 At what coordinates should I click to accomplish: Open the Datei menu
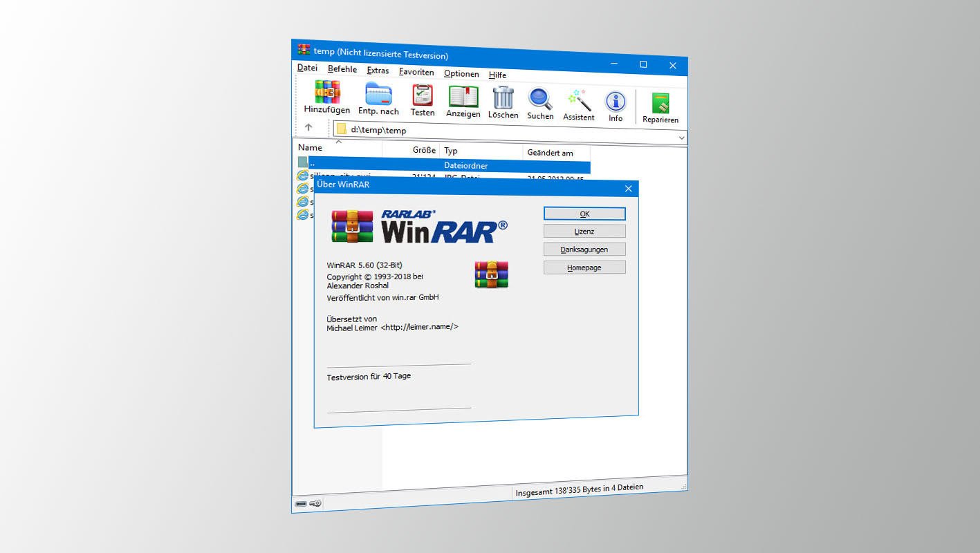[307, 68]
